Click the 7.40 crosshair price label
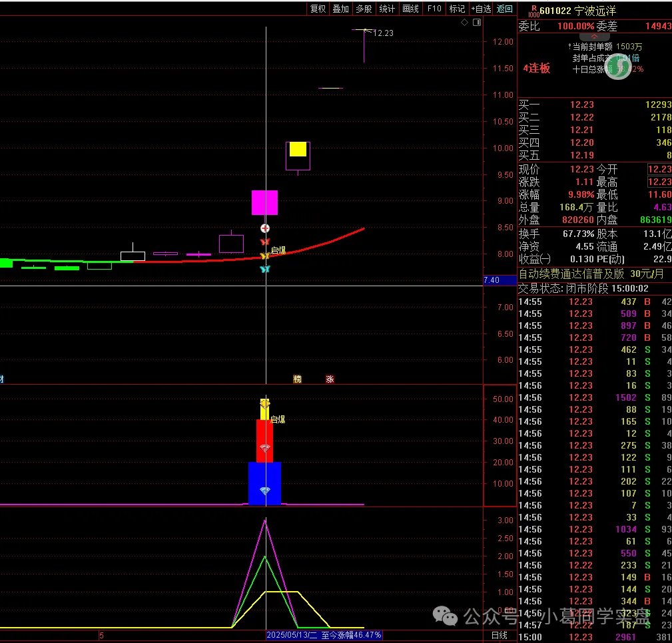 [500, 280]
